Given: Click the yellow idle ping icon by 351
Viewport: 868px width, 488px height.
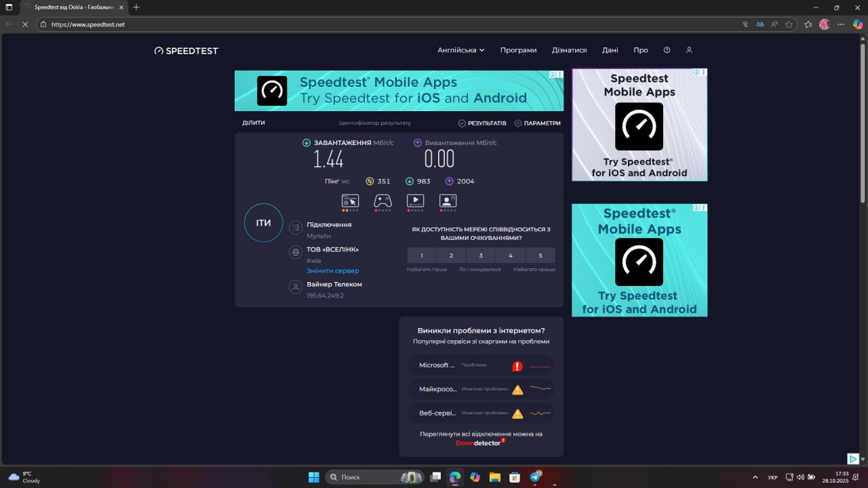Looking at the screenshot, I should [x=370, y=181].
